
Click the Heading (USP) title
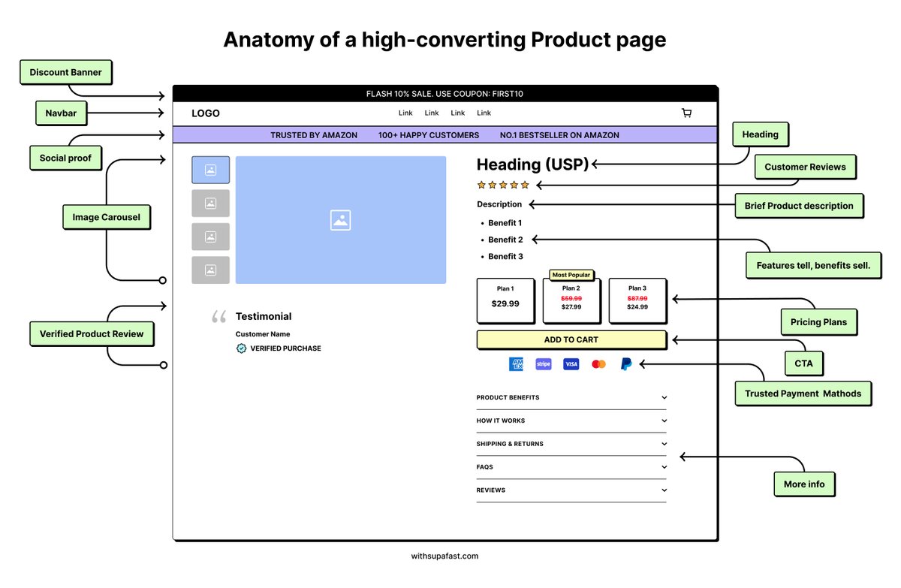tap(533, 164)
